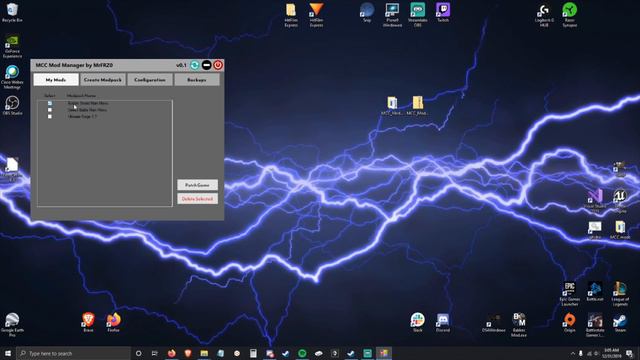Select the Steam desktop icon
The image size is (640, 360).
point(620,322)
